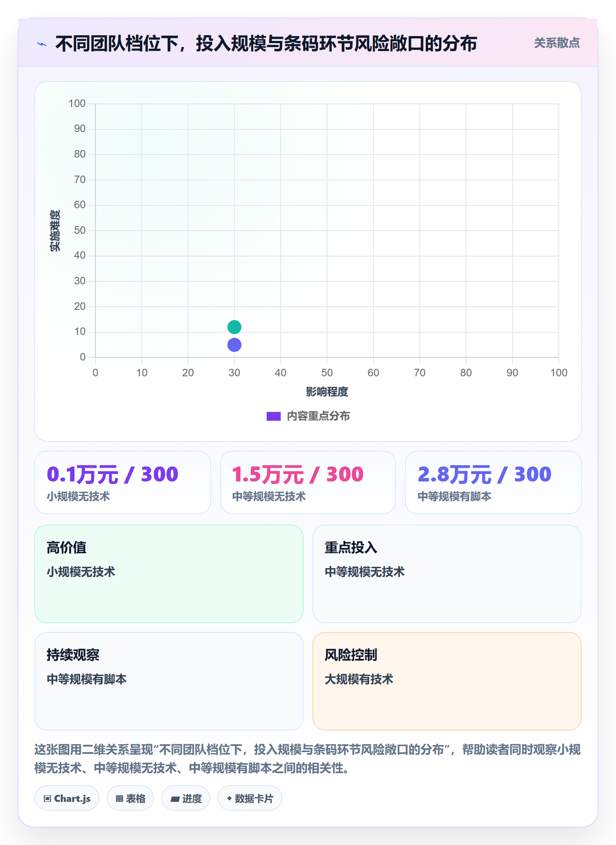Open the 重点投入 quadrant card

[447, 574]
